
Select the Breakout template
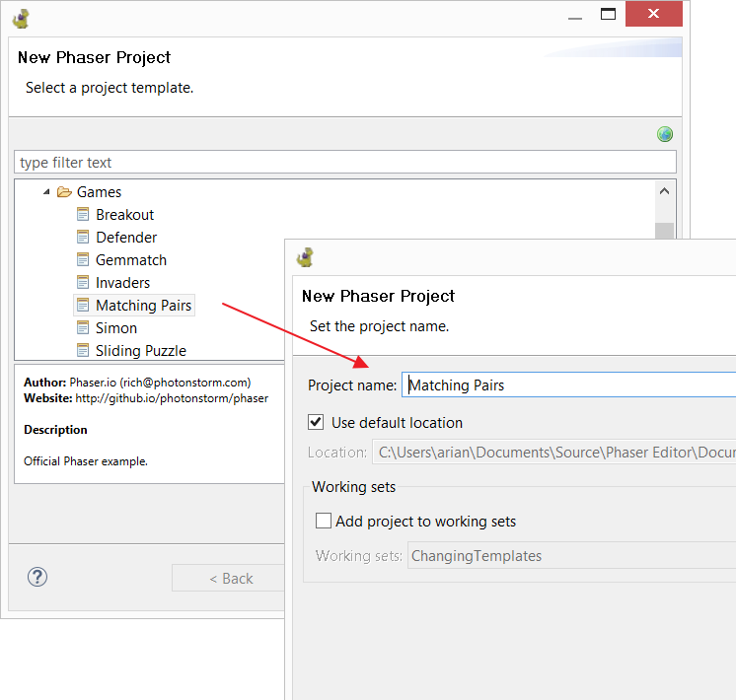(125, 215)
